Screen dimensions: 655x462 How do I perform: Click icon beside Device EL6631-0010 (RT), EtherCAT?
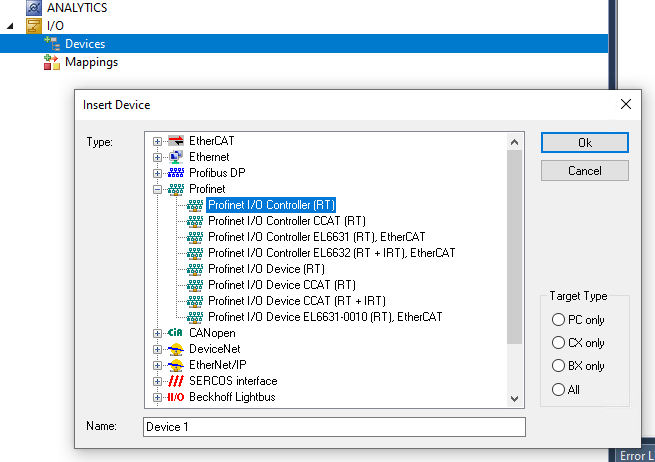tap(195, 317)
